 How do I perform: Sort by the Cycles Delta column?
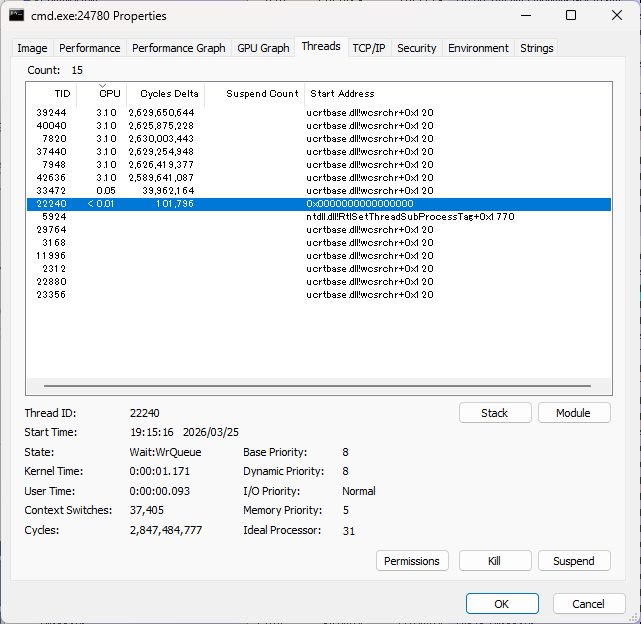(166, 94)
